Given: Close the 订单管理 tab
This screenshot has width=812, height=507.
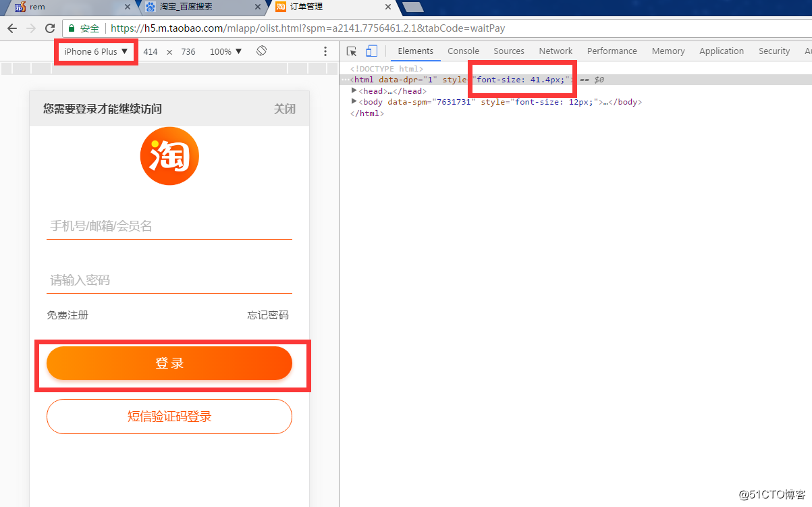Looking at the screenshot, I should click(x=387, y=7).
